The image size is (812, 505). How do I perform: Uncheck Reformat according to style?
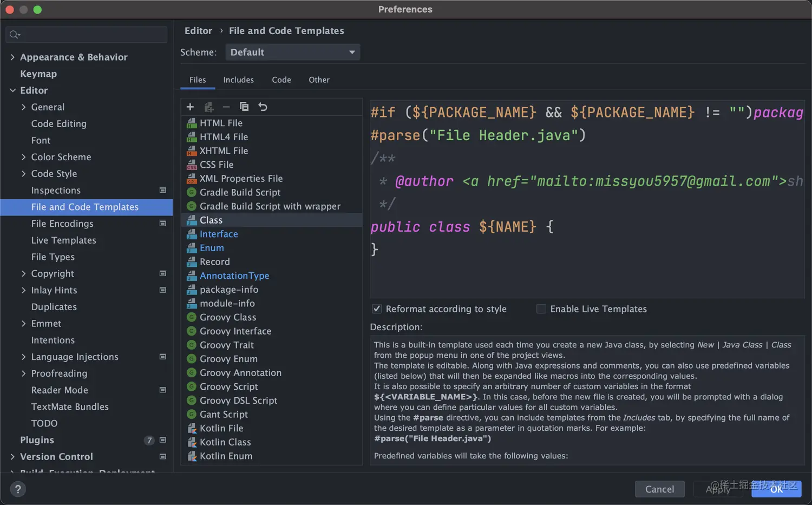377,309
